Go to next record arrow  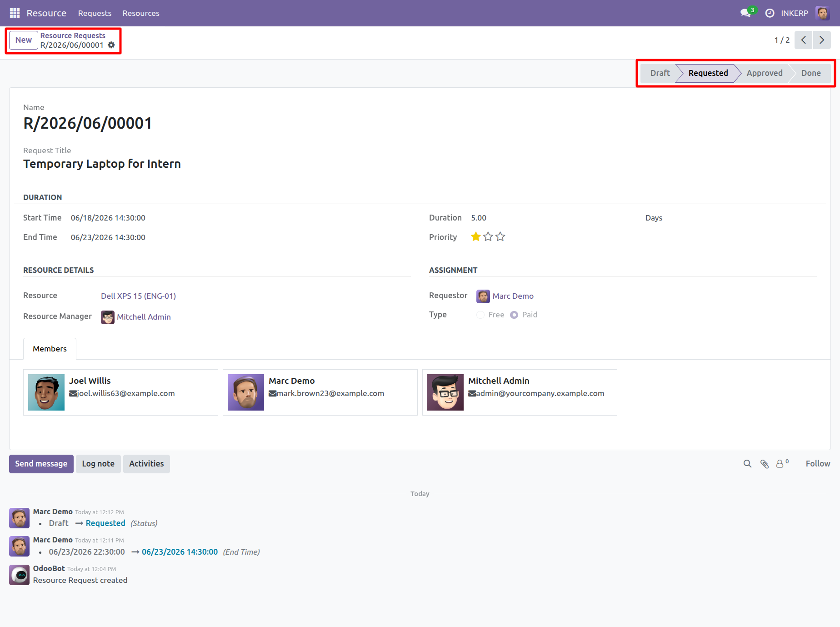coord(822,40)
